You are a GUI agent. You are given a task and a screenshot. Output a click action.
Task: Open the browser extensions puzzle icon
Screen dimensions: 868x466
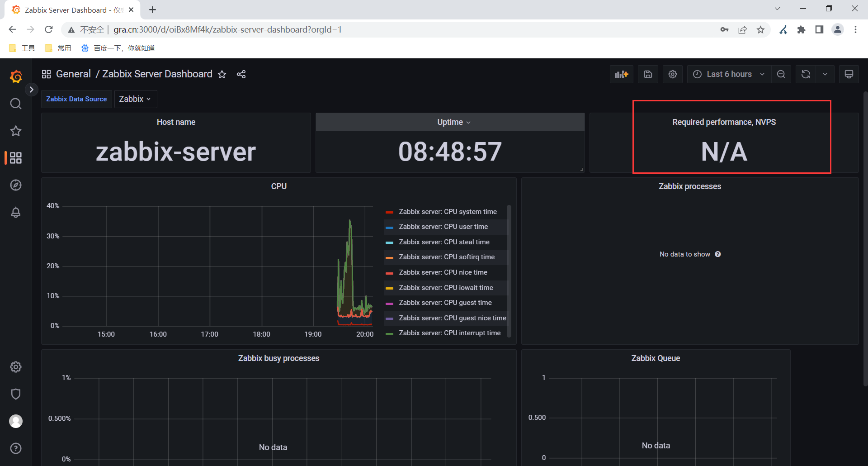tap(801, 30)
